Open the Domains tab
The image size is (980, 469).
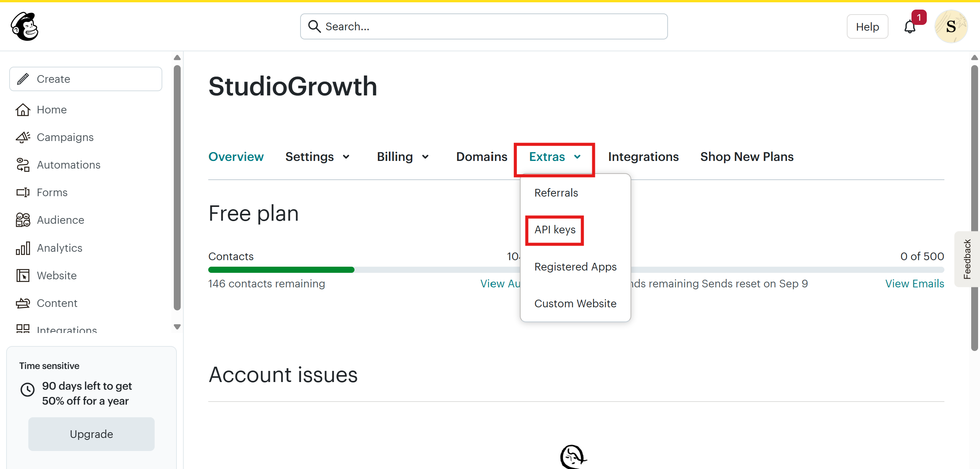pyautogui.click(x=482, y=157)
